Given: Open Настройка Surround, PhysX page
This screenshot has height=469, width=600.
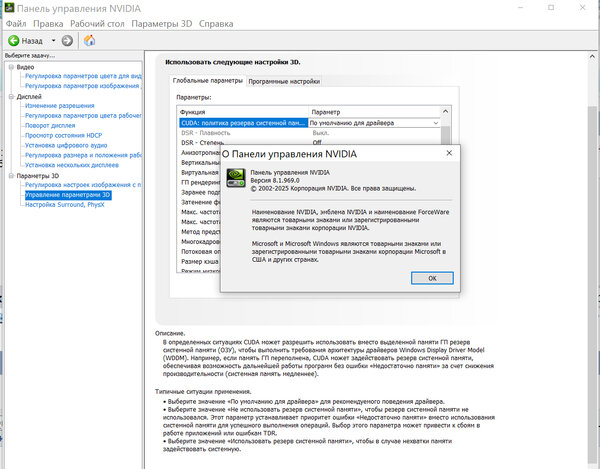Looking at the screenshot, I should tap(65, 205).
